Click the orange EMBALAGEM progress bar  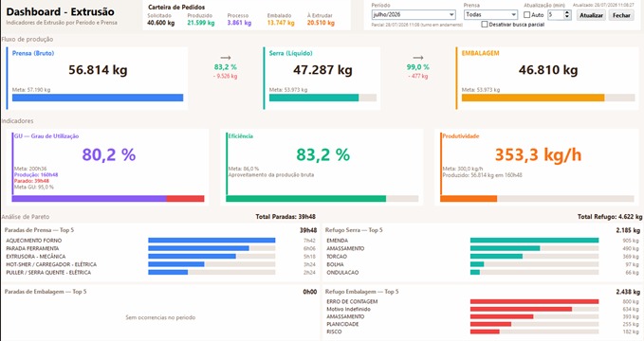tap(548, 98)
